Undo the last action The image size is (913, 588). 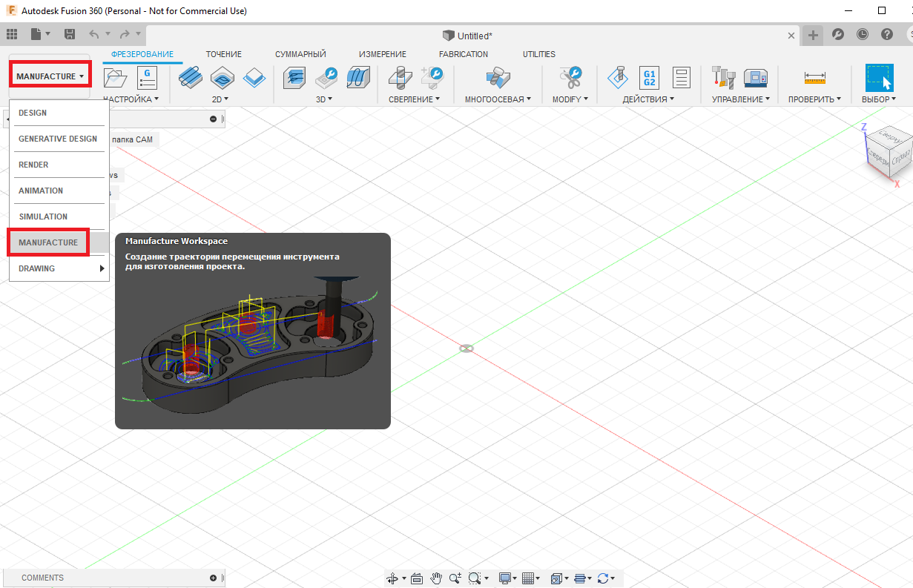93,34
